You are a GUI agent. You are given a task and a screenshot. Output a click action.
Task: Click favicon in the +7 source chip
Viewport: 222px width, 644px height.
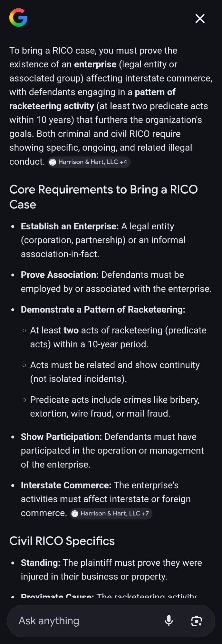point(75,514)
